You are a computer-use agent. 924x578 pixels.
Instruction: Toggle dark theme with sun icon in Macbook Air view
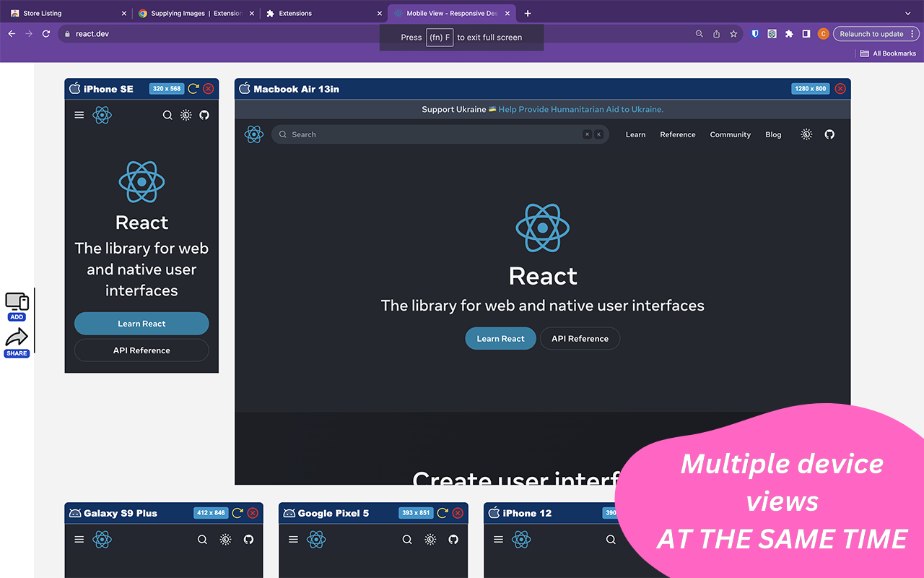[x=806, y=134]
